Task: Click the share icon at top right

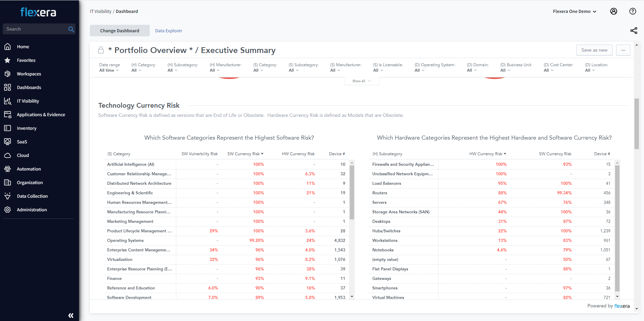Action: pyautogui.click(x=633, y=31)
